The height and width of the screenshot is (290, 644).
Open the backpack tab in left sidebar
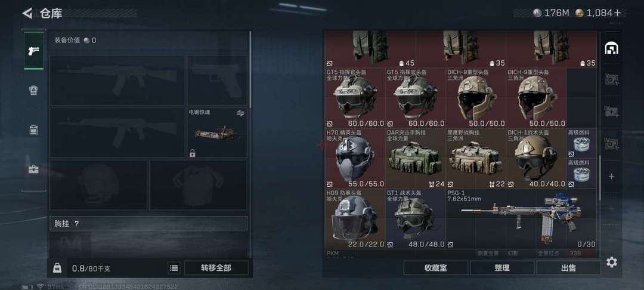[x=33, y=130]
